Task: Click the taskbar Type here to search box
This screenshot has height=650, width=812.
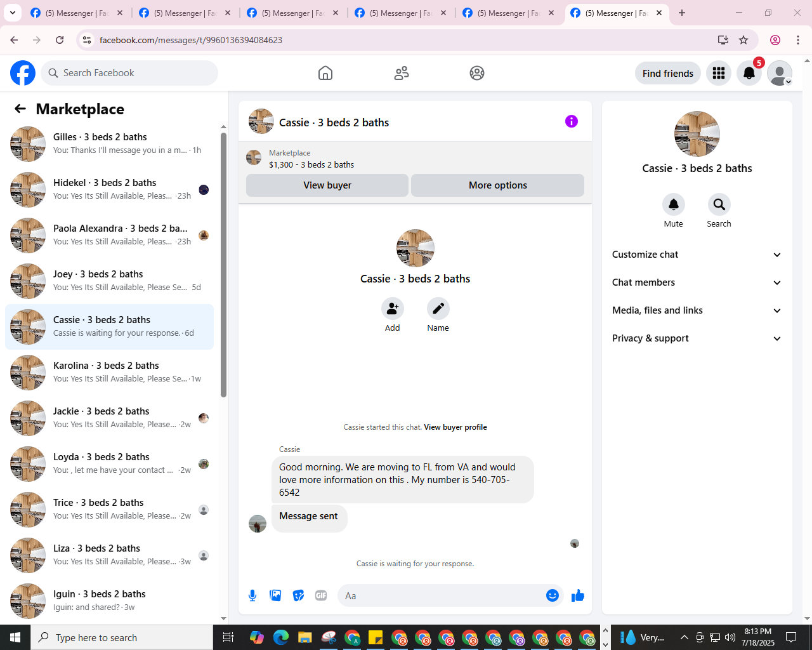Action: (122, 637)
